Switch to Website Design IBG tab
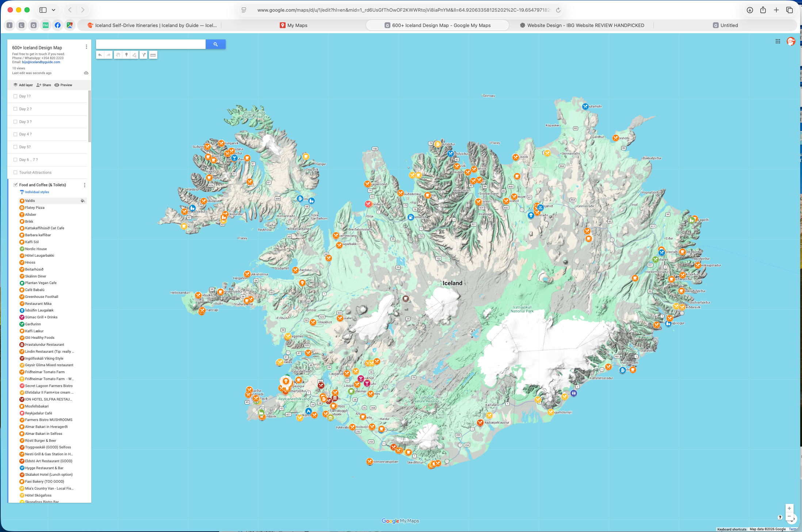802x532 pixels. (582, 26)
